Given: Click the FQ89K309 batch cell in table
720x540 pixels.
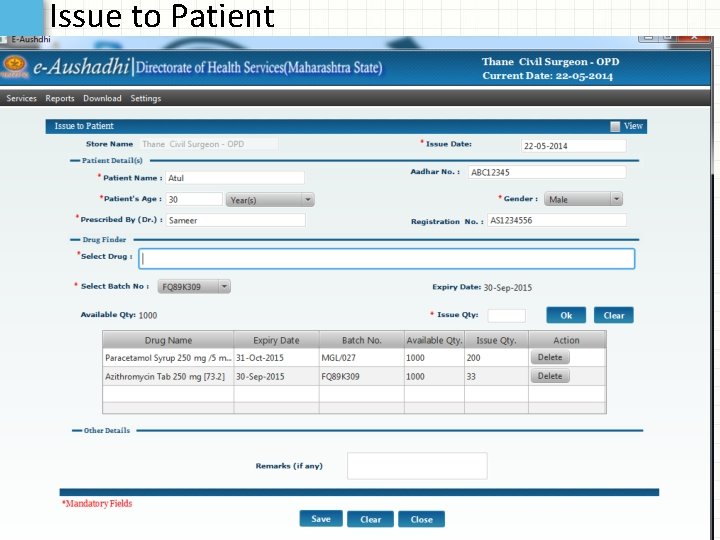Looking at the screenshot, I should (x=362, y=377).
